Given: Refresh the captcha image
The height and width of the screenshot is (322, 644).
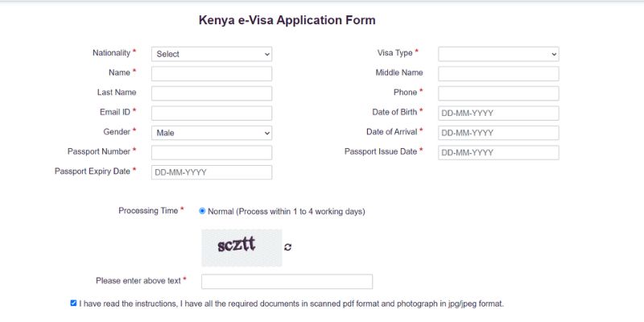Looking at the screenshot, I should 288,247.
